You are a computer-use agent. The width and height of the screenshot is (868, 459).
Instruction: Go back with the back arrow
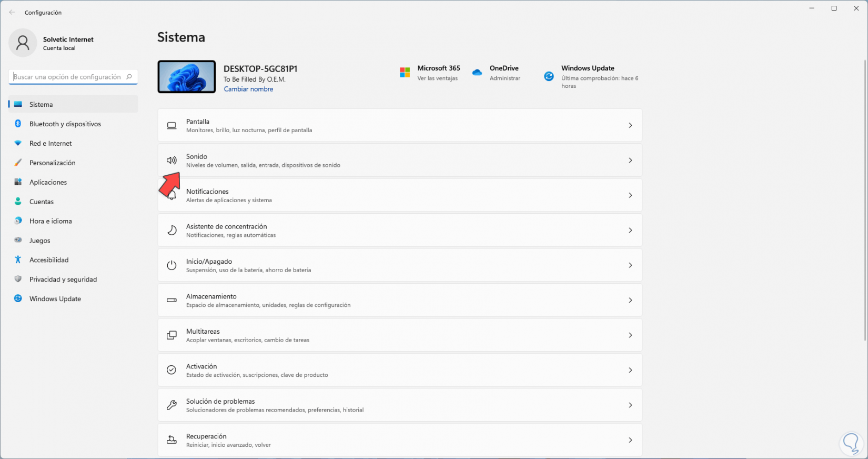click(x=12, y=12)
